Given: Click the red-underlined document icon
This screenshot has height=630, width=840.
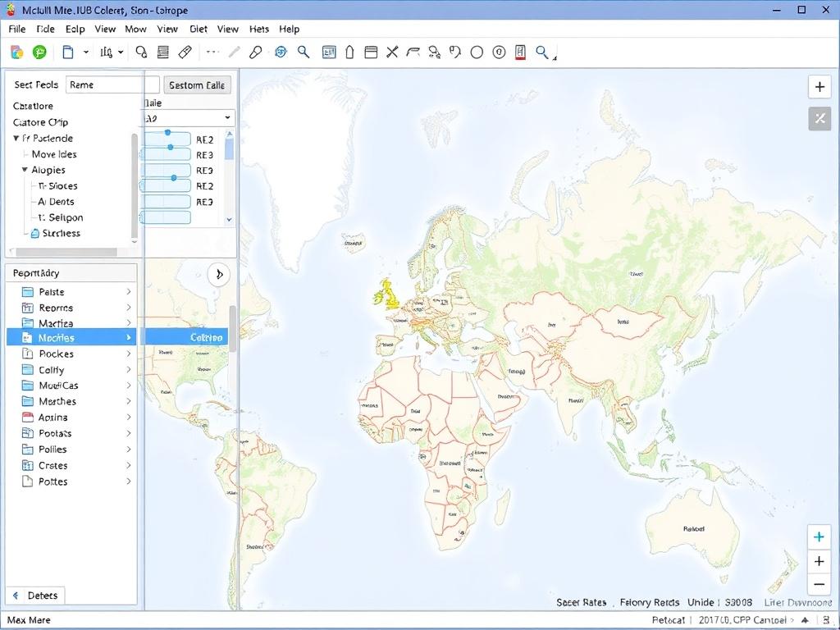Looking at the screenshot, I should point(520,52).
